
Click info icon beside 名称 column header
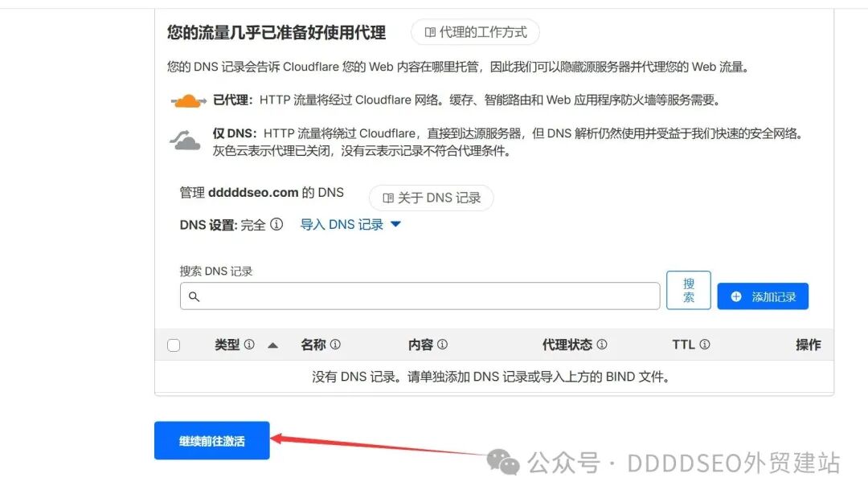pyautogui.click(x=335, y=344)
